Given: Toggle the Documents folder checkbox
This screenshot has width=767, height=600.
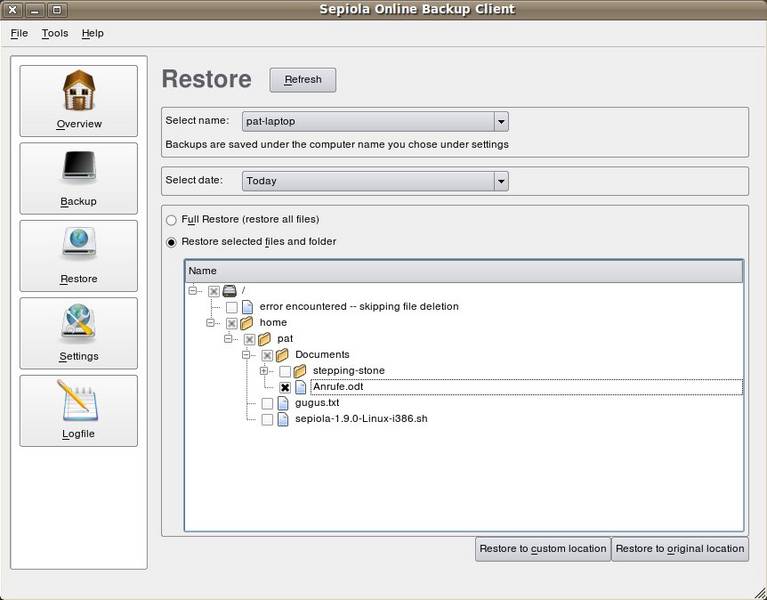Looking at the screenshot, I should tap(267, 356).
